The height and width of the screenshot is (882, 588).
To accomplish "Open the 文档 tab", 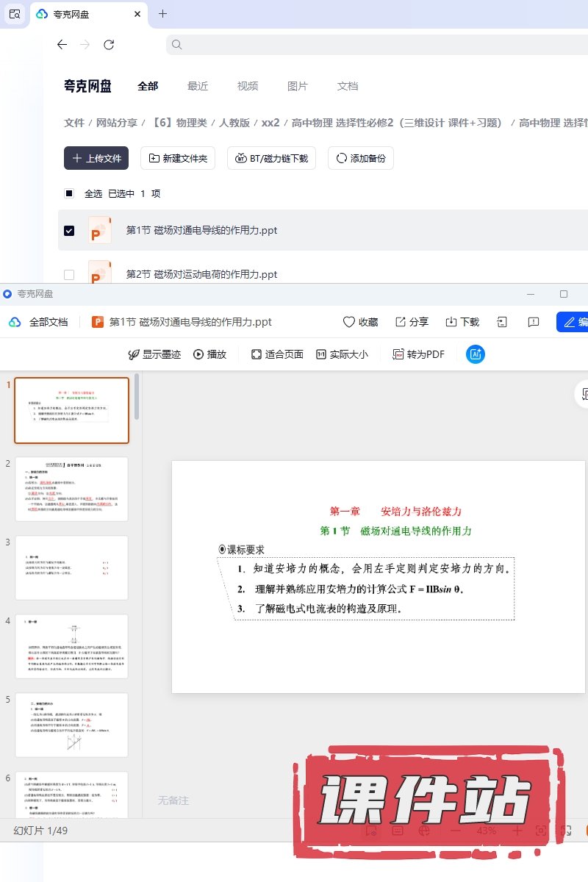I will [348, 86].
